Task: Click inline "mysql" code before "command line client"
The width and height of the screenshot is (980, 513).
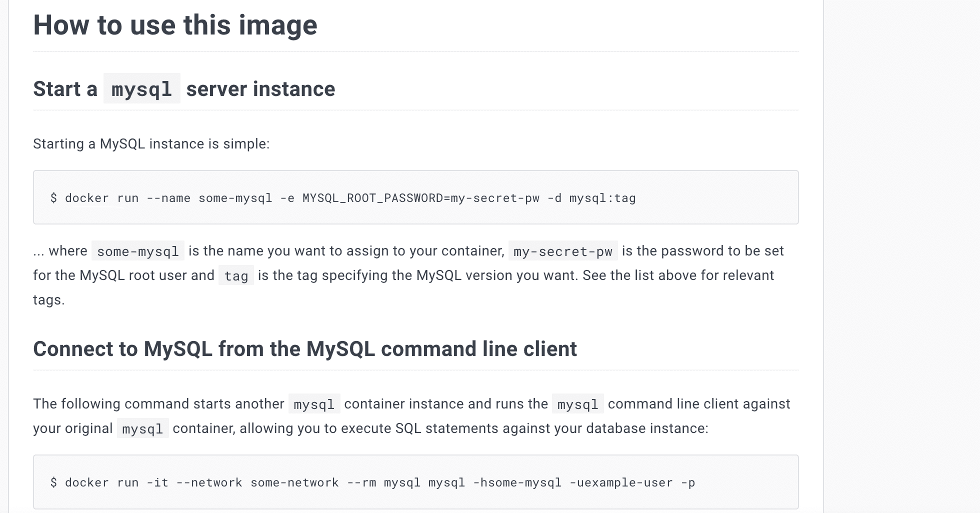Action: [x=577, y=404]
